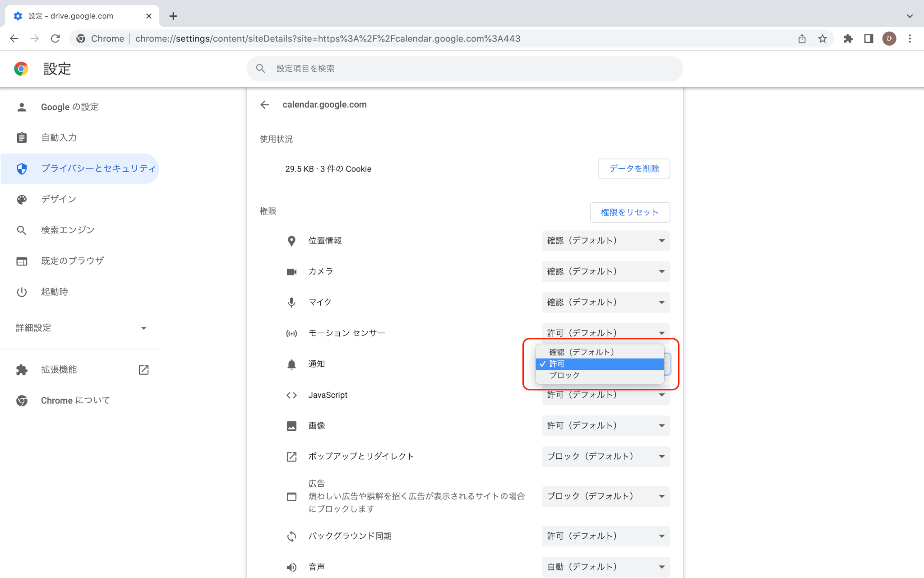This screenshot has height=578, width=924.
Task: Select デザイン in the settings sidebar
Action: coord(58,199)
